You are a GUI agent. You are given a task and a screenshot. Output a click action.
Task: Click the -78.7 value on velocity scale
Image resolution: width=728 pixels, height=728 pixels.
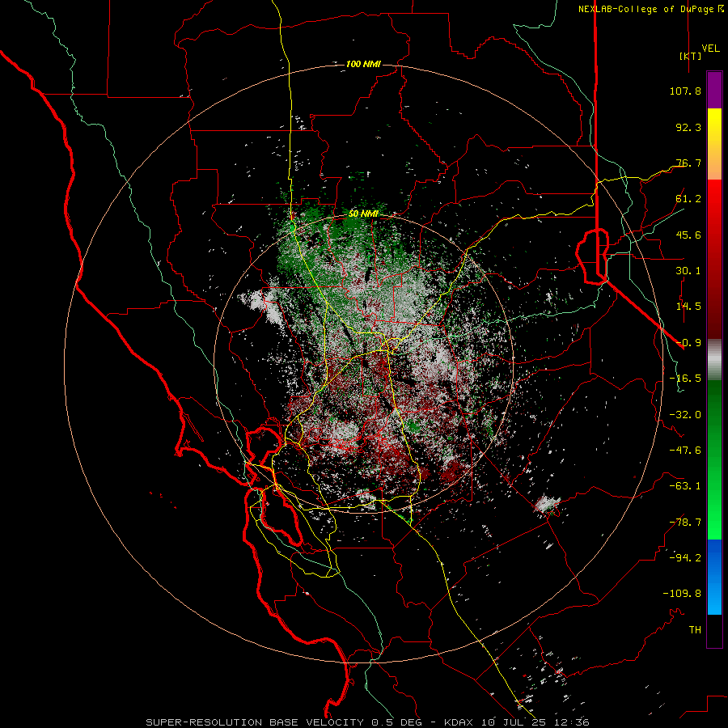pos(685,523)
